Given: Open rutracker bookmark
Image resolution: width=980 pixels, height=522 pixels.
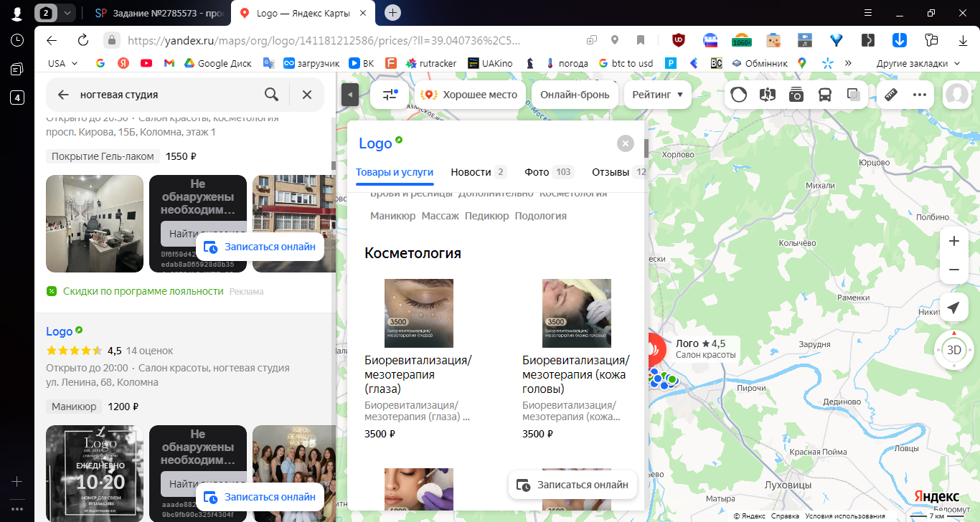Looking at the screenshot, I should (x=431, y=63).
